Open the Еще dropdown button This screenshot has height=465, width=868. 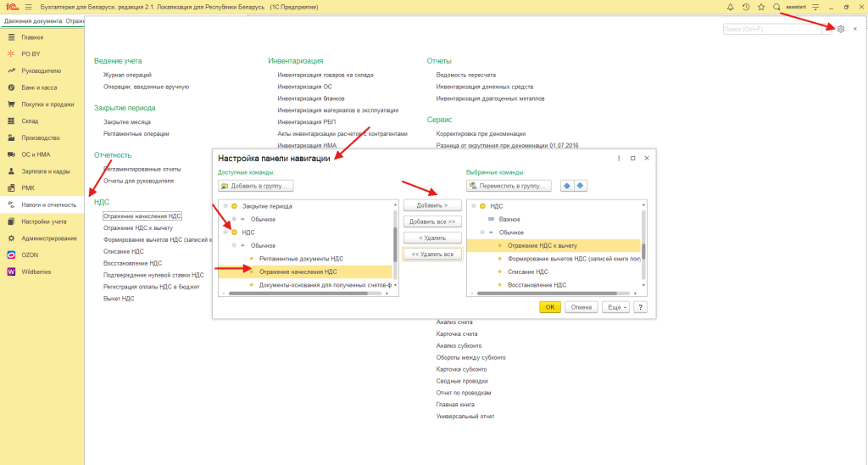tap(615, 307)
